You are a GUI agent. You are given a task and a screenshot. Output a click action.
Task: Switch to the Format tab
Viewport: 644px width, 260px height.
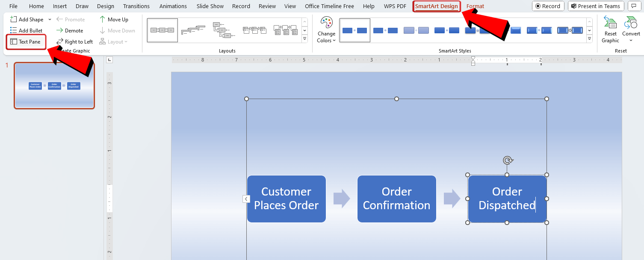(475, 6)
